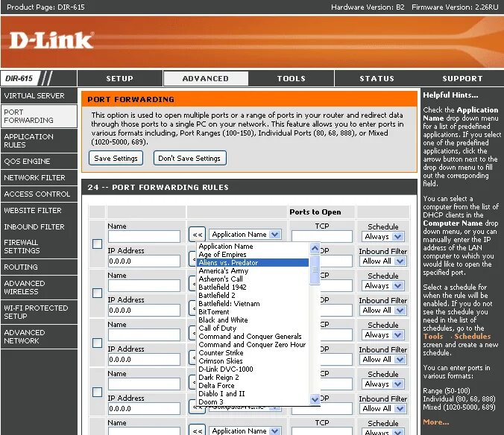
Task: Open the first rule's Schedule Always dropdown
Action: pyautogui.click(x=383, y=237)
